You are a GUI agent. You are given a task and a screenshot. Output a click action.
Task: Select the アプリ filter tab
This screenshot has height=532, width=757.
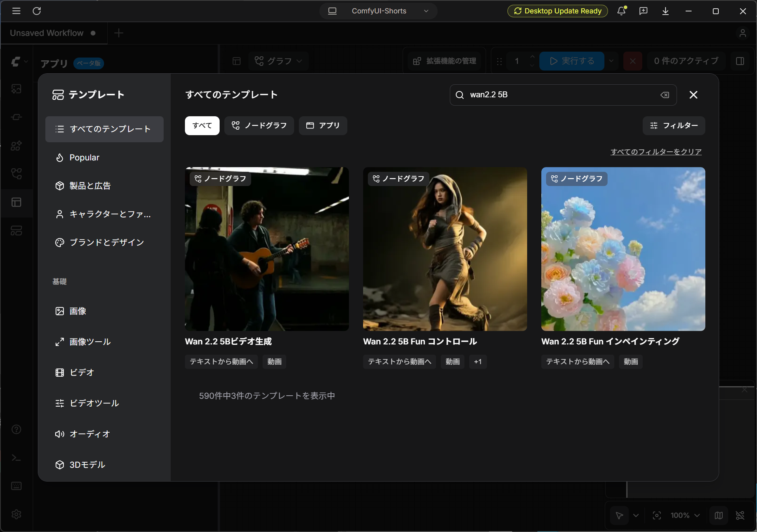(x=323, y=126)
